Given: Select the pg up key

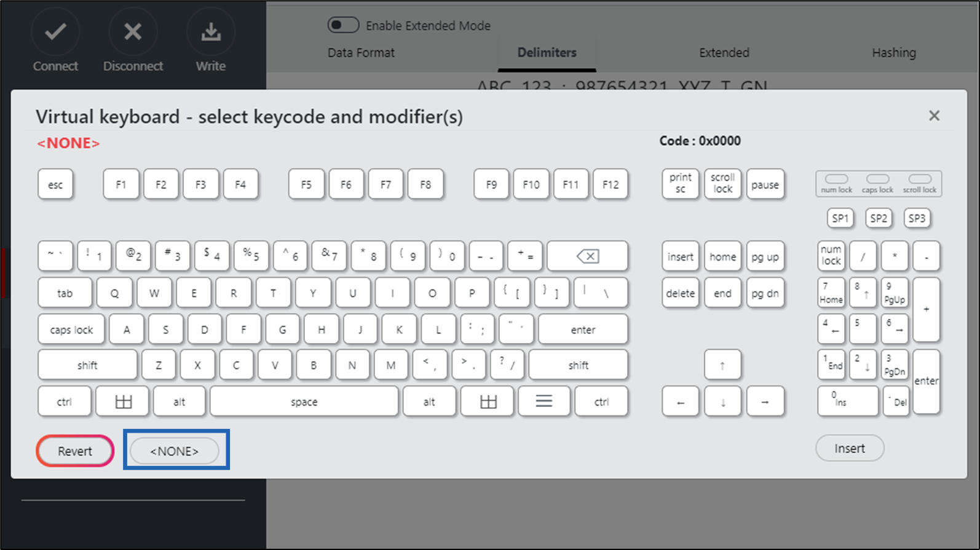Looking at the screenshot, I should pyautogui.click(x=765, y=256).
